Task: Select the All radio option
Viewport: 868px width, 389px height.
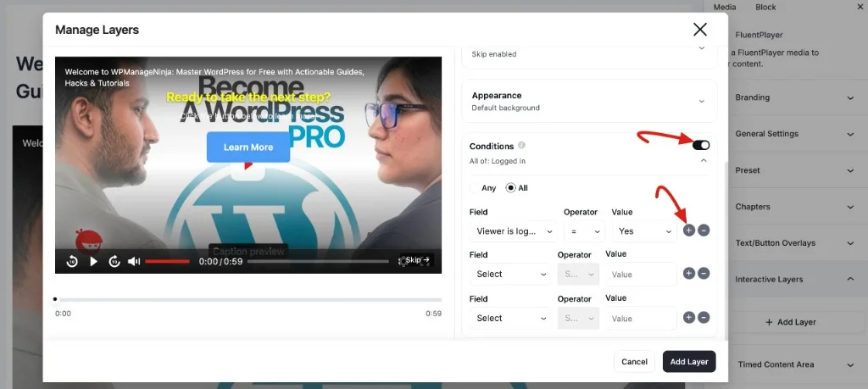Action: [511, 188]
